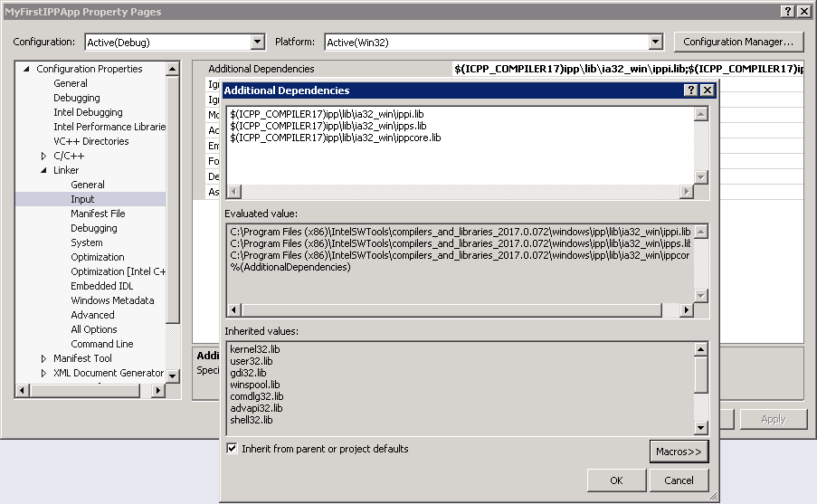
Task: Open Configuration Manager
Action: 737,43
